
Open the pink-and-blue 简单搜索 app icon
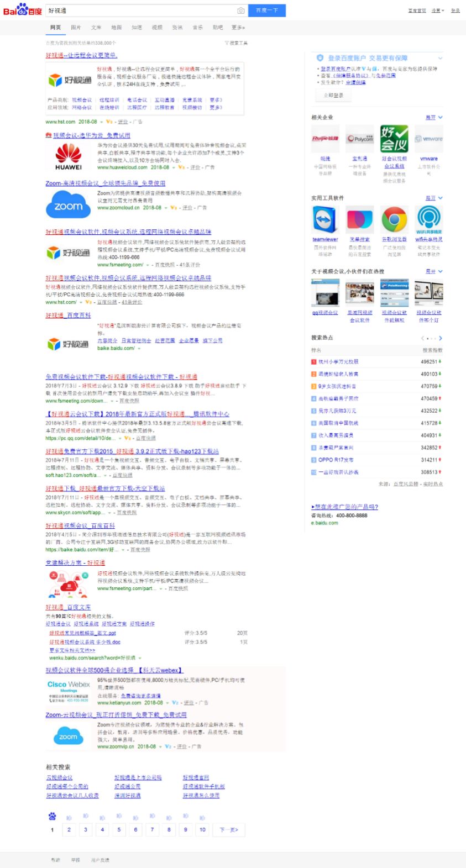pos(360,219)
